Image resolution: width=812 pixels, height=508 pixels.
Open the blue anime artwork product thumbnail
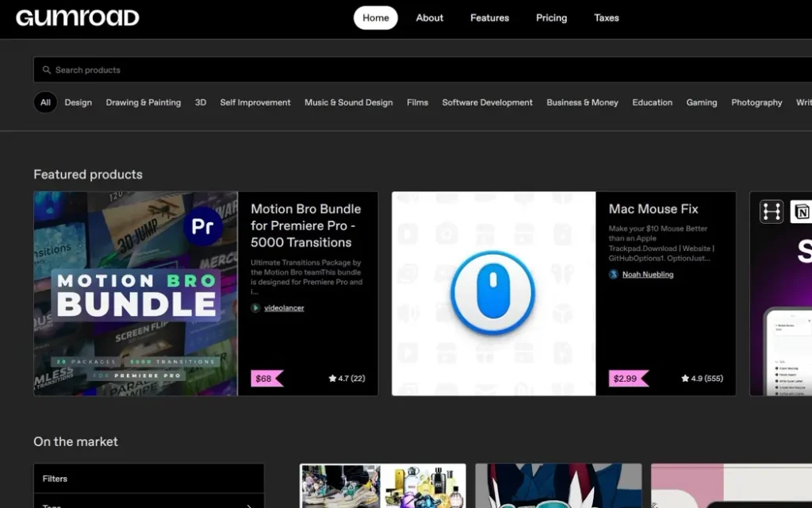558,487
